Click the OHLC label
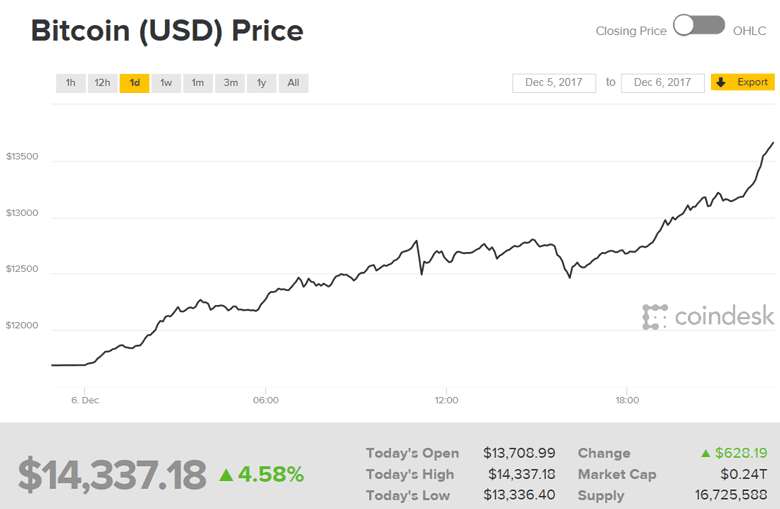Screen dimensions: 780x509 tap(750, 31)
